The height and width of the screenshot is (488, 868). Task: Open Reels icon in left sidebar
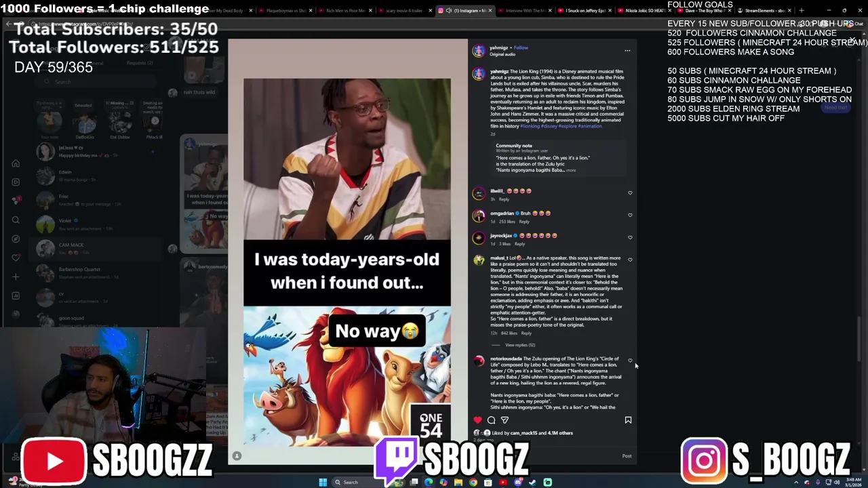click(x=16, y=182)
